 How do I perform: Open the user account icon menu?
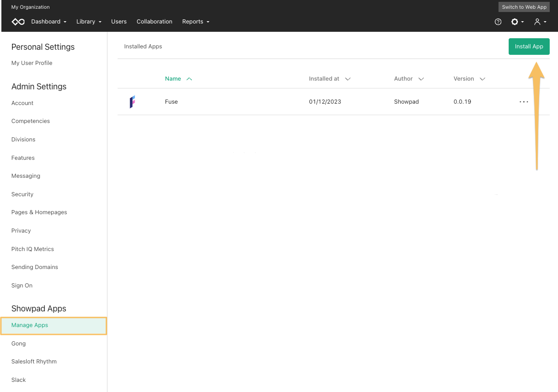click(x=540, y=22)
